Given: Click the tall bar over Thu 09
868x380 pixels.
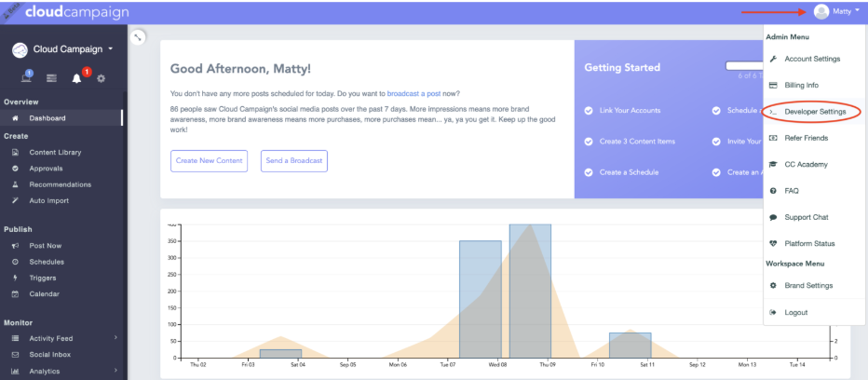Looking at the screenshot, I should 530,291.
